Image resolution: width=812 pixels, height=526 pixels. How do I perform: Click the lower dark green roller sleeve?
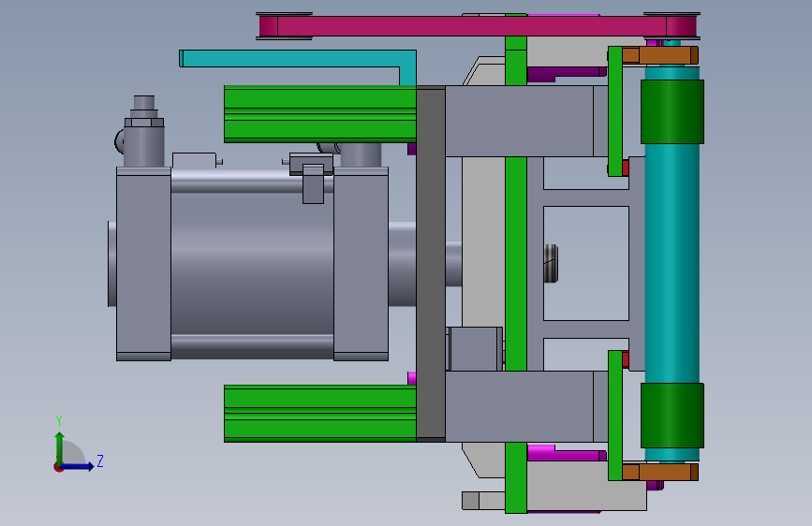tap(672, 416)
